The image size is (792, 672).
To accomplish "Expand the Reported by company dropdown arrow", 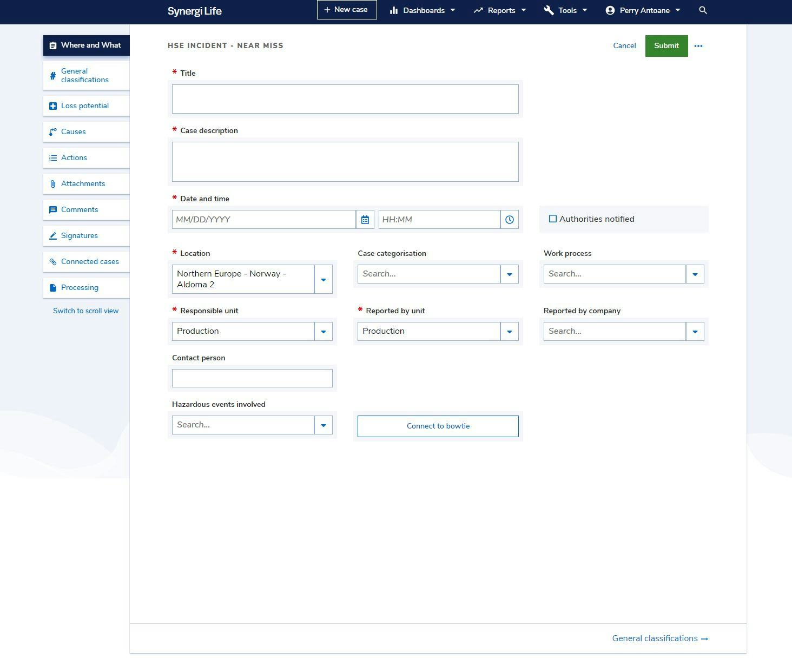I will tap(695, 332).
